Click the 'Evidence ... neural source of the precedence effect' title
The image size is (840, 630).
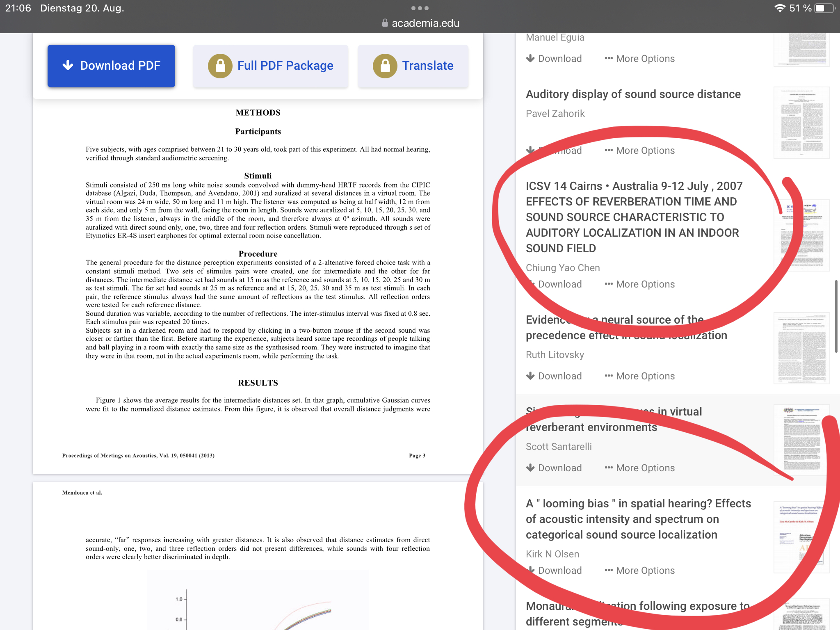626,328
